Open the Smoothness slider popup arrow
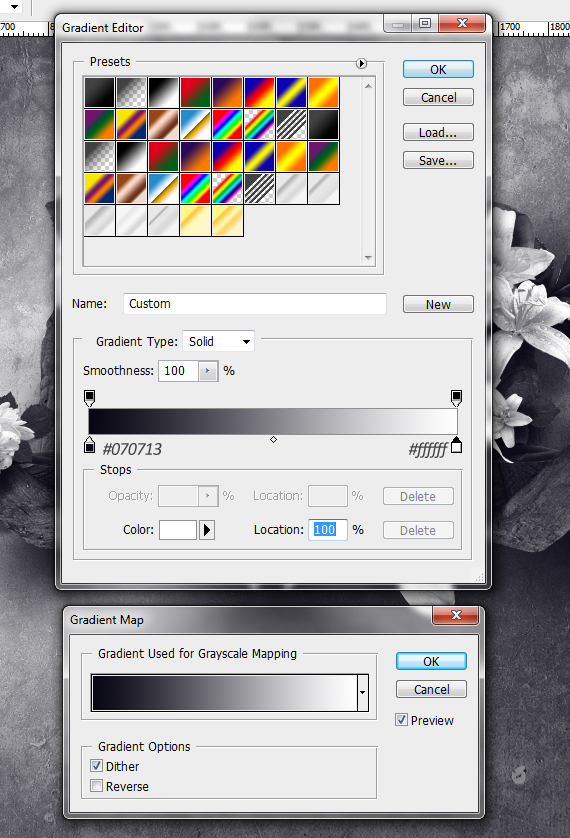570x838 pixels. (208, 371)
